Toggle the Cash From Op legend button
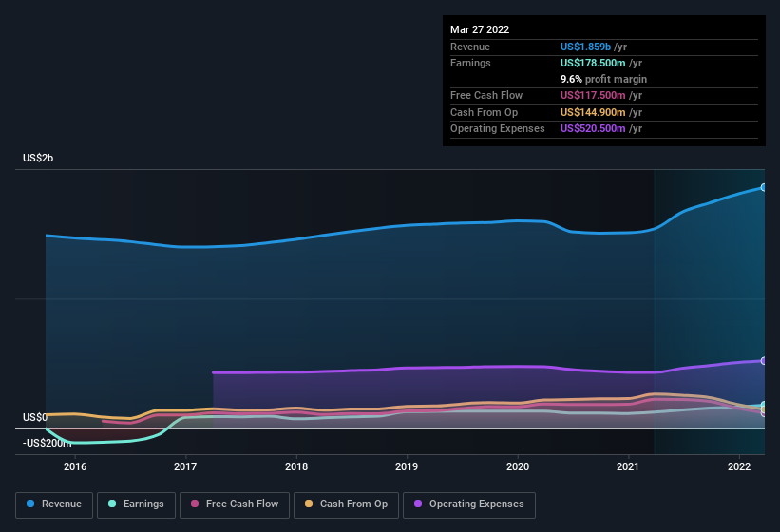780x532 pixels. (346, 504)
